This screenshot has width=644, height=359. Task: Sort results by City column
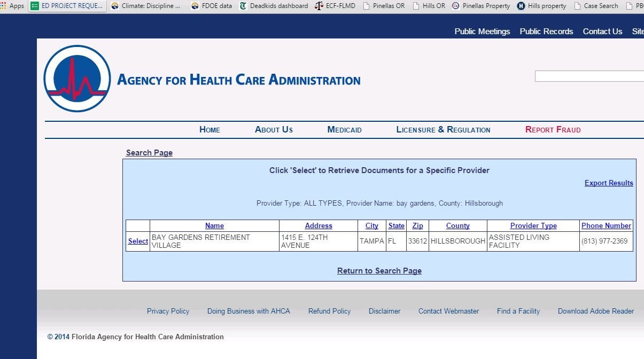(372, 226)
